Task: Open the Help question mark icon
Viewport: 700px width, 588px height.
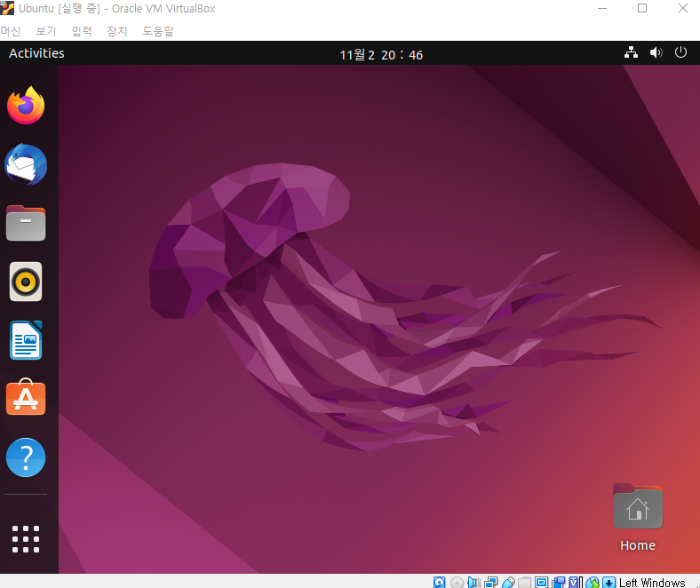Action: [x=26, y=457]
